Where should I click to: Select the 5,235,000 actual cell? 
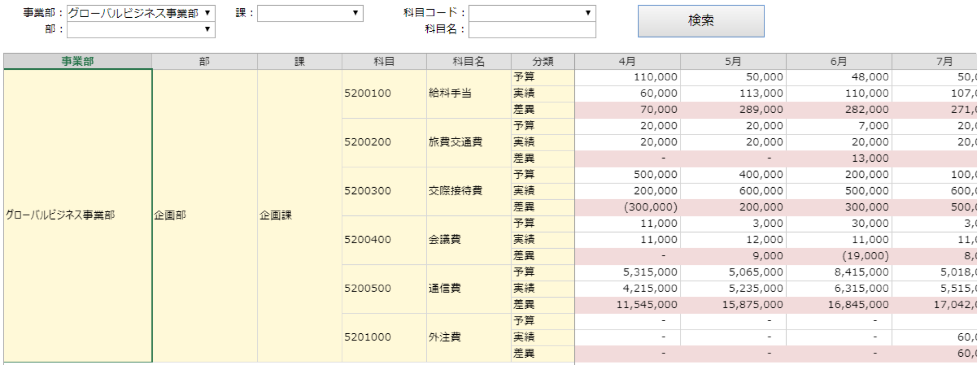click(x=733, y=288)
